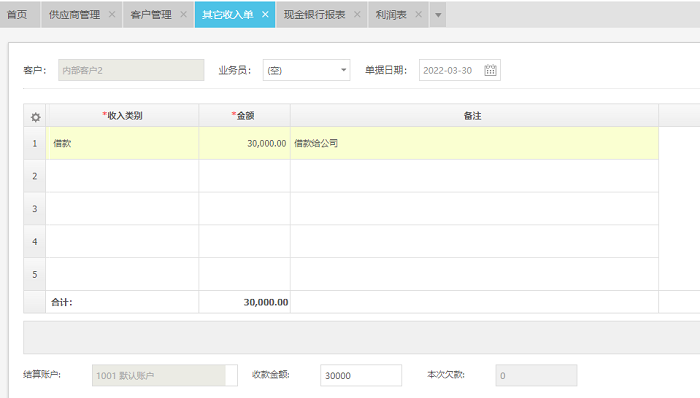The width and height of the screenshot is (700, 398).
Task: Click the 合计 label in totals row
Action: (x=62, y=302)
